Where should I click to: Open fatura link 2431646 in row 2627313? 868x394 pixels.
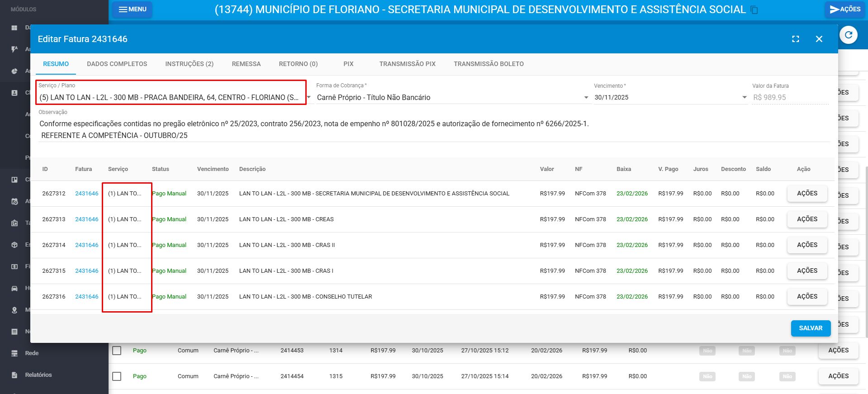[86, 219]
